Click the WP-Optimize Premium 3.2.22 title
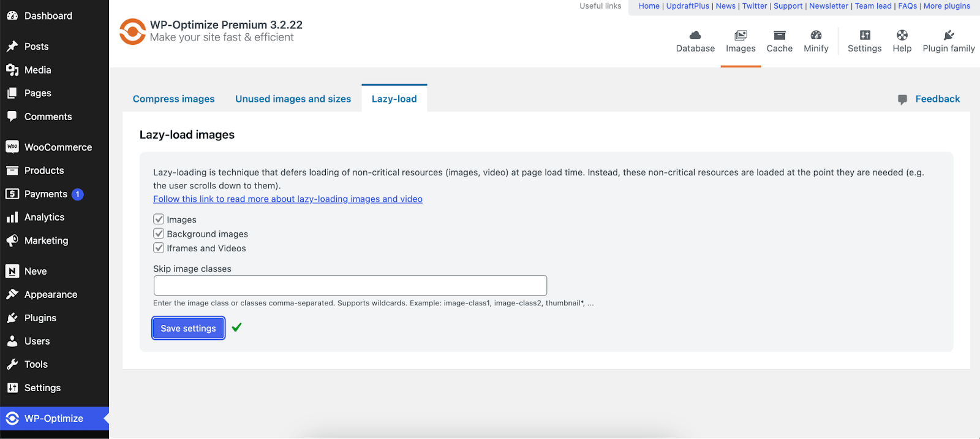This screenshot has height=439, width=980. (226, 25)
